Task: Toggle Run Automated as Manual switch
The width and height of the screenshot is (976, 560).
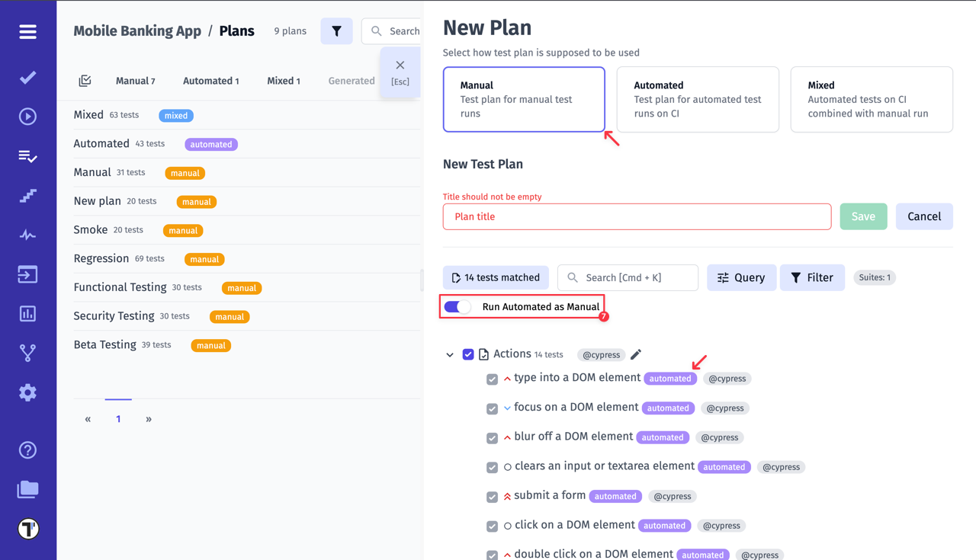Action: tap(457, 307)
